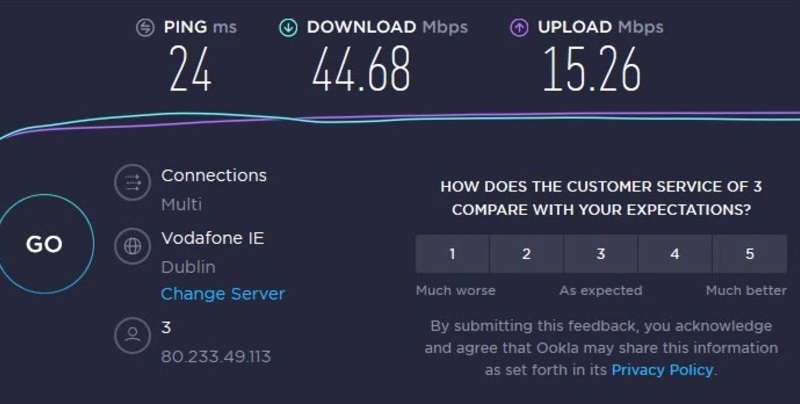Viewport: 800px width, 404px height.
Task: Click the download arrow icon
Action: click(288, 28)
